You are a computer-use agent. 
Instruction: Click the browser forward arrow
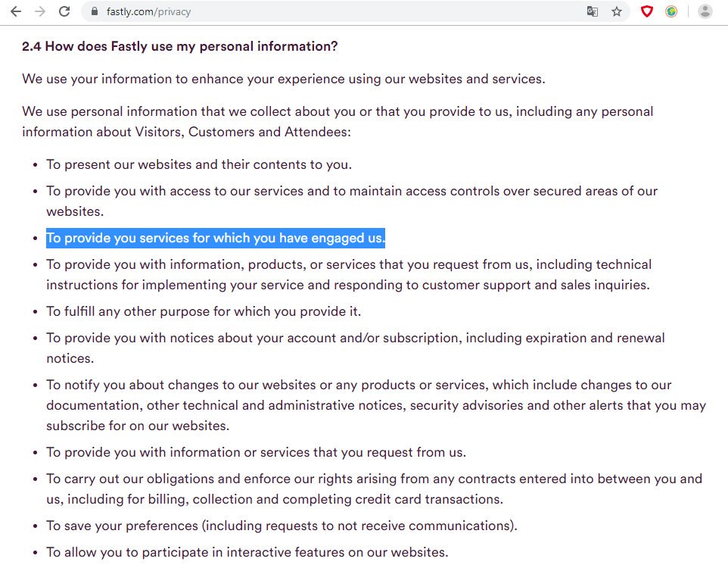pos(40,11)
